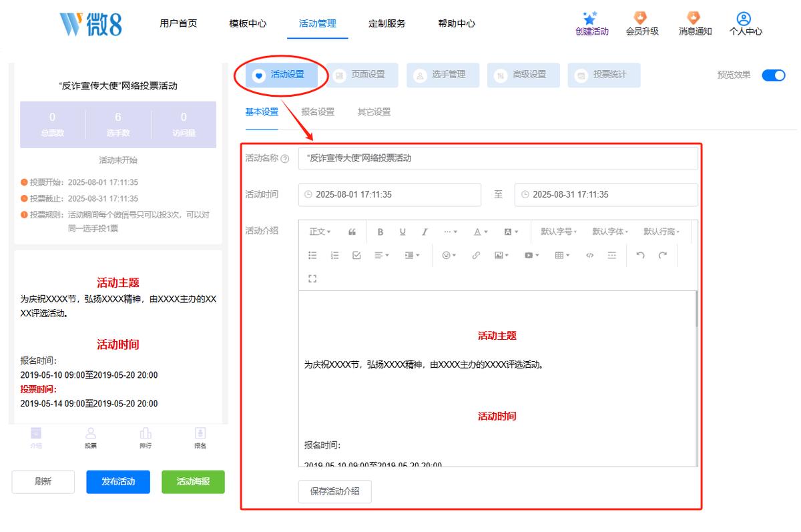The height and width of the screenshot is (532, 801).
Task: Toggle the 预览效果 switch
Action: 774,75
